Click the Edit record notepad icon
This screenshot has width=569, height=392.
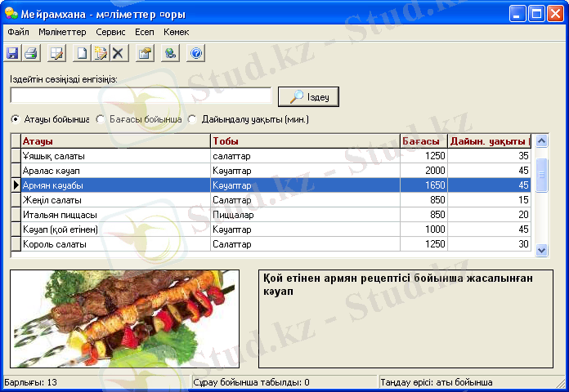pyautogui.click(x=101, y=54)
